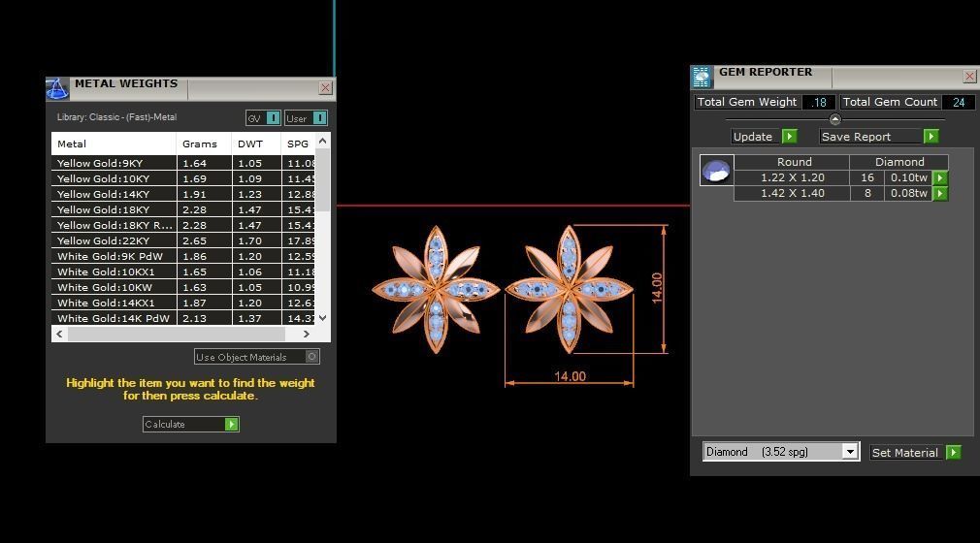The image size is (980, 543).
Task: Select the left flower earring model
Action: pyautogui.click(x=436, y=289)
